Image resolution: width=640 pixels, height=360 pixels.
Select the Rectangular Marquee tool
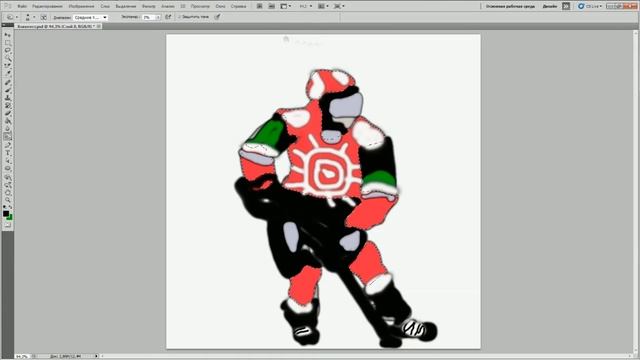[x=7, y=43]
